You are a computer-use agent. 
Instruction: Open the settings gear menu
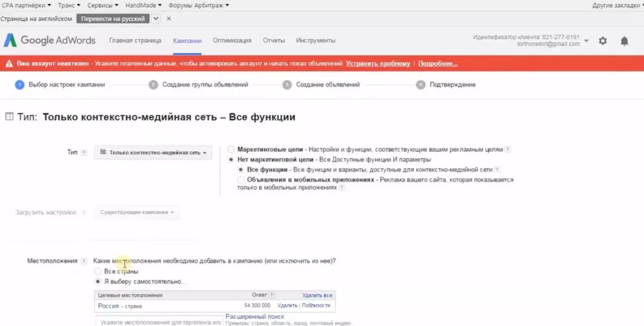(603, 41)
